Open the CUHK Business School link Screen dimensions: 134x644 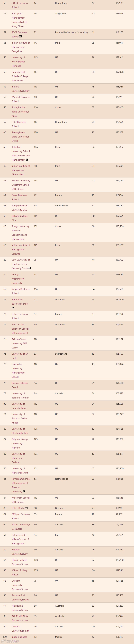coord(20,5)
